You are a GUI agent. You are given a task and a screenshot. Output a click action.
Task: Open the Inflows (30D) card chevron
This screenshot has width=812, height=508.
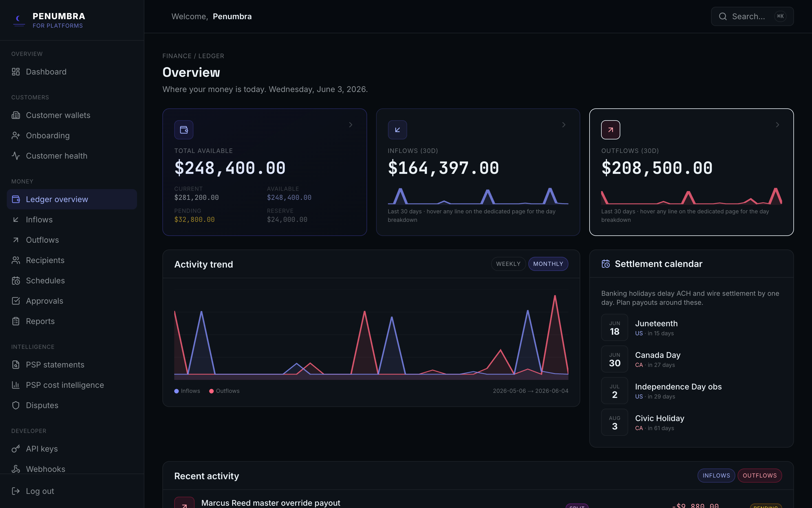click(x=564, y=125)
